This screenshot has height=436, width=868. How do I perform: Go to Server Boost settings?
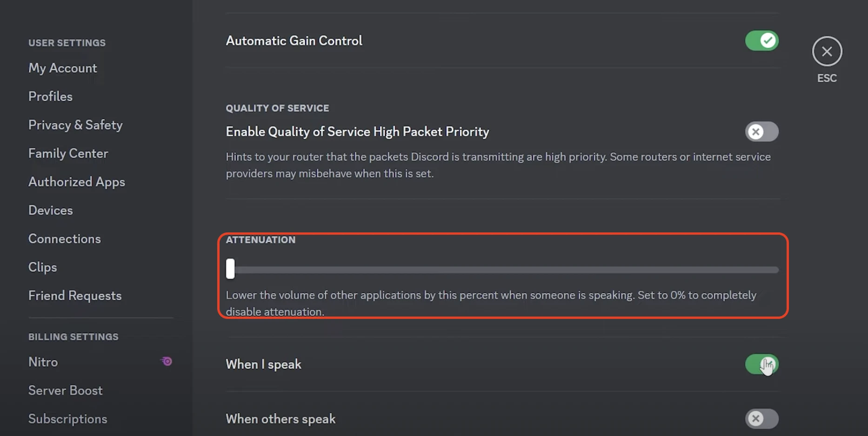(x=65, y=390)
